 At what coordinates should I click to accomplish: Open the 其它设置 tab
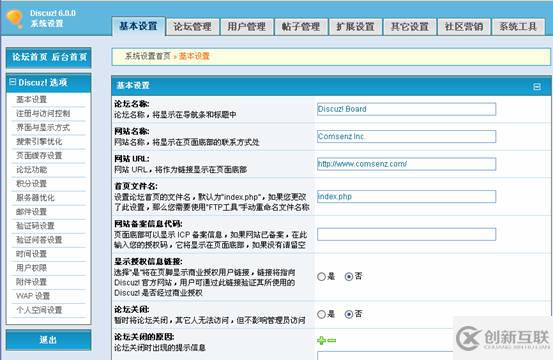pyautogui.click(x=410, y=27)
